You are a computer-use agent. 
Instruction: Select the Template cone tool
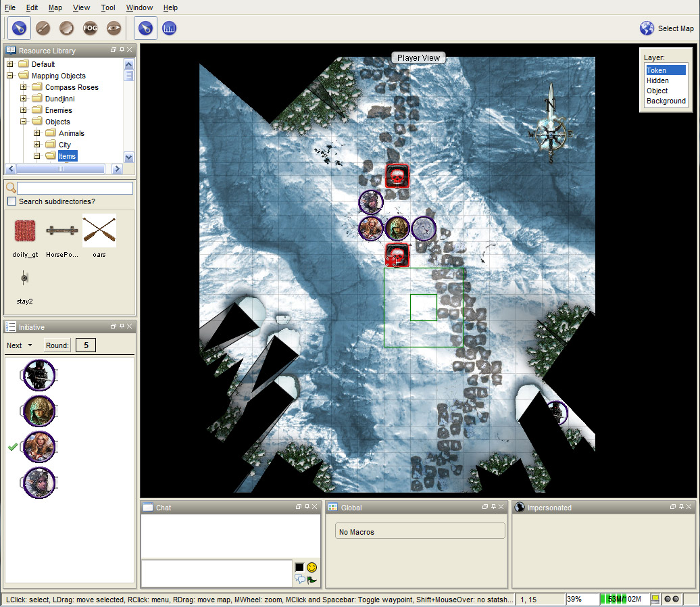[66, 28]
